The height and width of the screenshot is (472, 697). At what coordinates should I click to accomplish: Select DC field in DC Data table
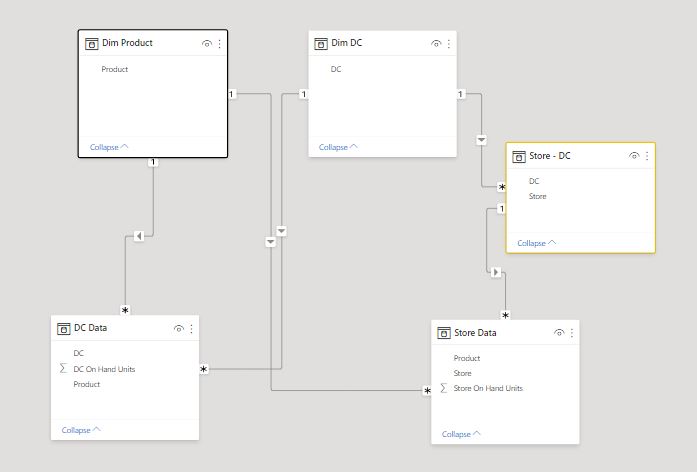(x=79, y=353)
